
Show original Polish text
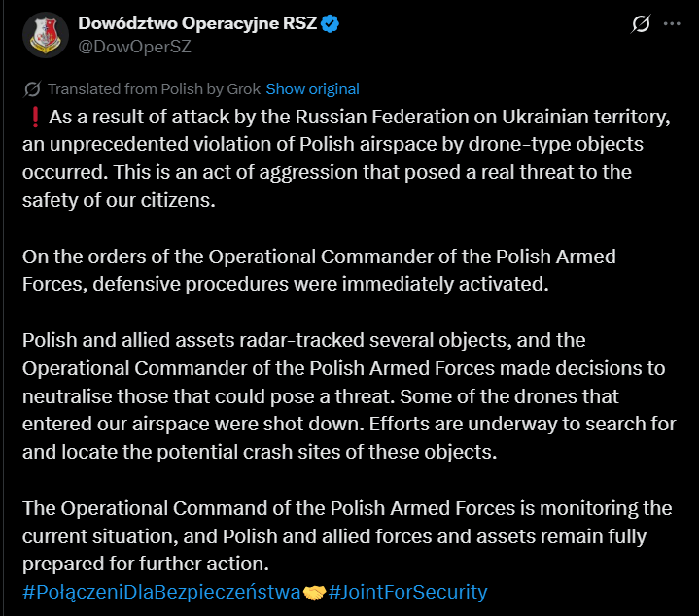click(312, 89)
